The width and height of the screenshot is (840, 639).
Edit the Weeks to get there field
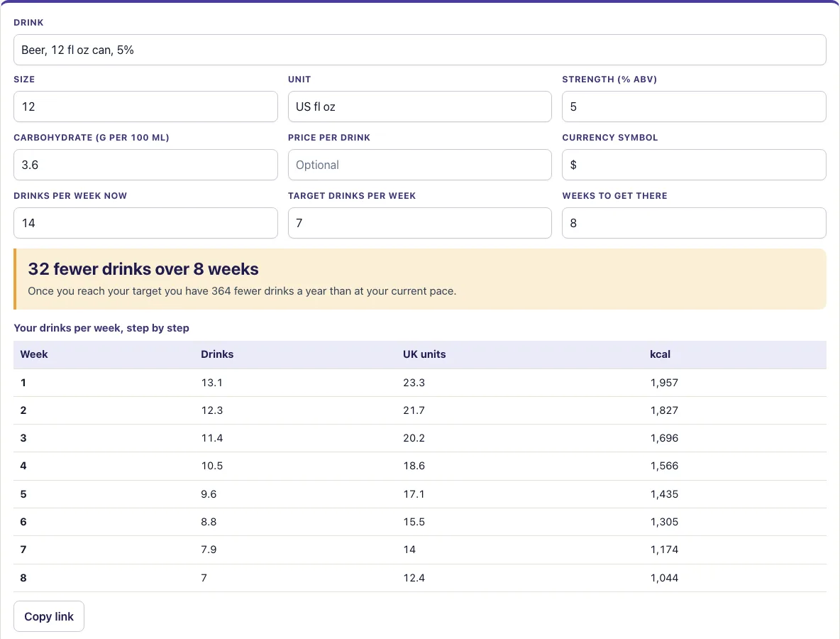click(694, 223)
